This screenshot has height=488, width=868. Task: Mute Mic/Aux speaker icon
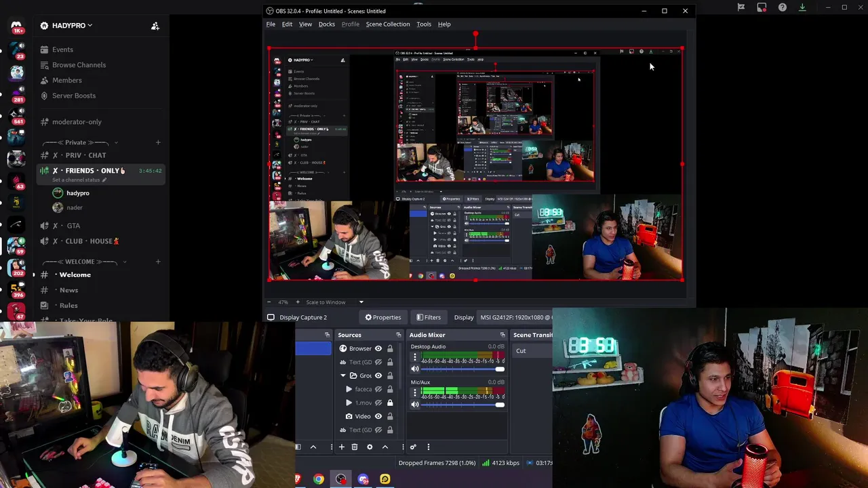415,405
